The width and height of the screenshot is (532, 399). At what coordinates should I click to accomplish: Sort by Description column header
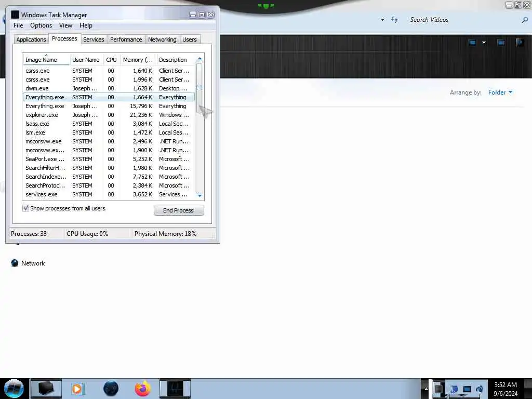click(176, 60)
